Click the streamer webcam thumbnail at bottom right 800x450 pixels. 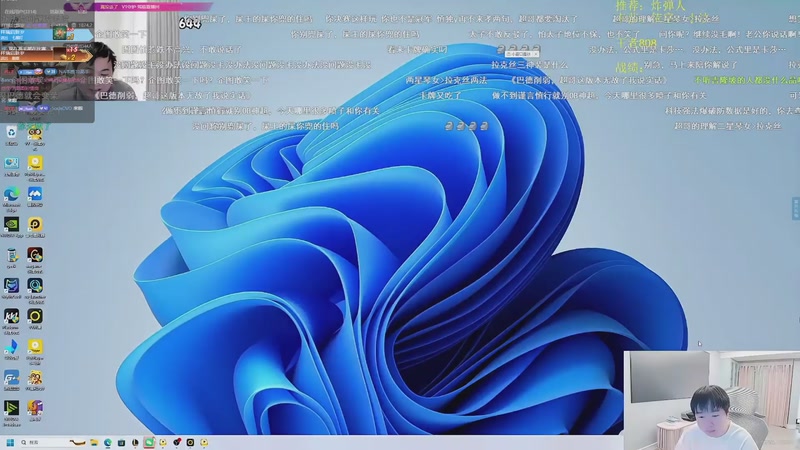[x=712, y=400]
